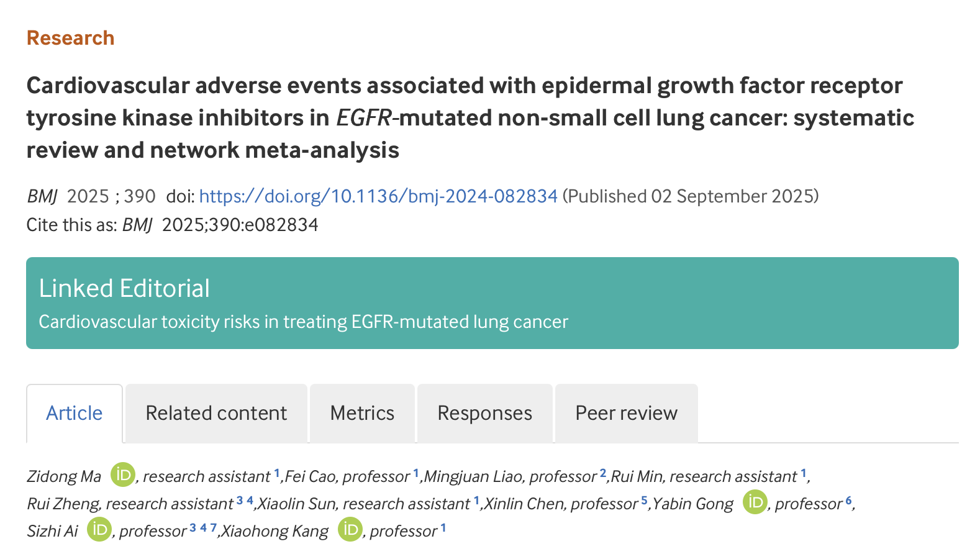
Task: Click the Research section label
Action: click(70, 38)
